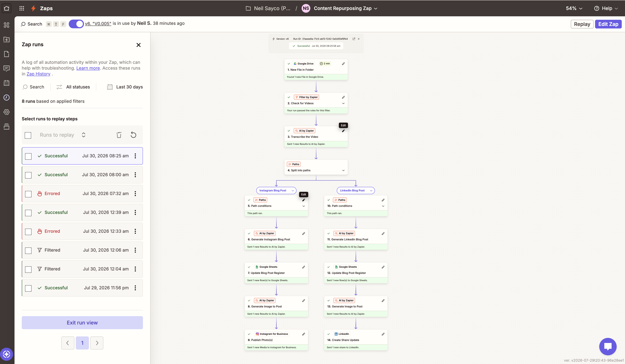Edit step 3 Transcribe the Video
The image size is (625, 364).
343,131
